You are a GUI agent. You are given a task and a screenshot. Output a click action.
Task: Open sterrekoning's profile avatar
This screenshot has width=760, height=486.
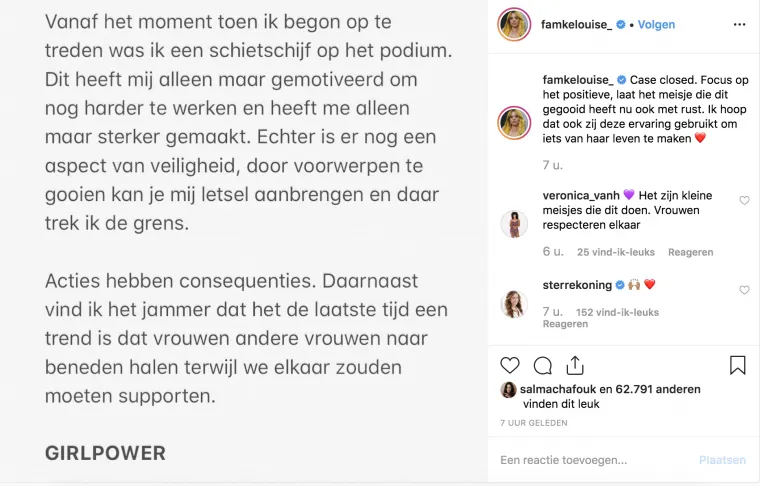(x=514, y=304)
